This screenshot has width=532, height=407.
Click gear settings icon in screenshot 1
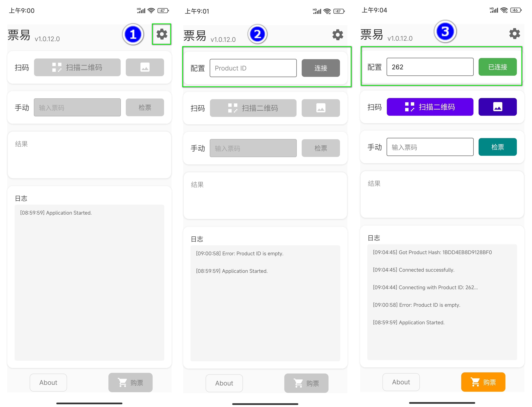click(x=161, y=34)
